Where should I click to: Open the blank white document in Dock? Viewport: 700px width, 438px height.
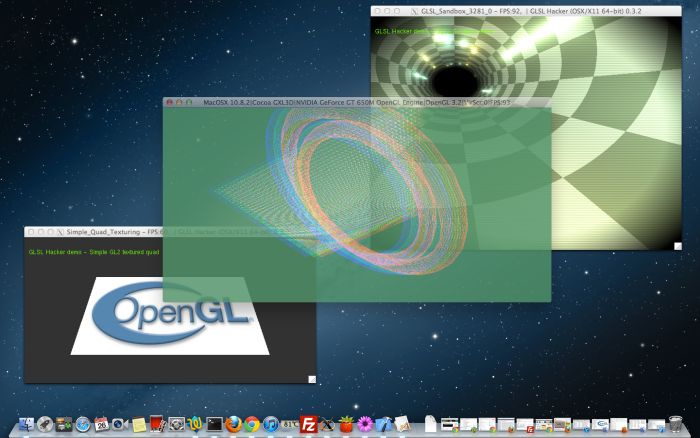click(x=430, y=423)
